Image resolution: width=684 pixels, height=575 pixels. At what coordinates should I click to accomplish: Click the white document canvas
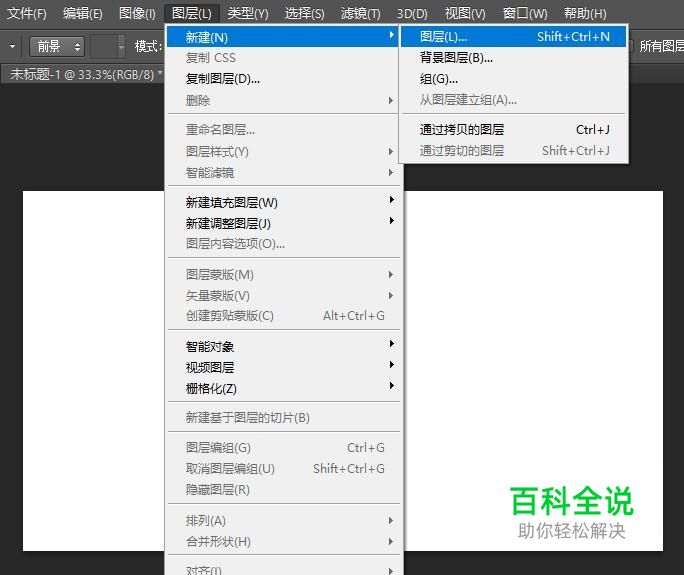coord(532,349)
